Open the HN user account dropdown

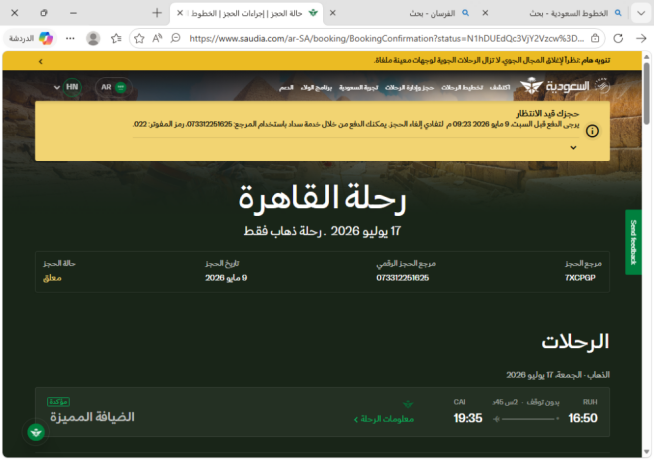point(68,87)
